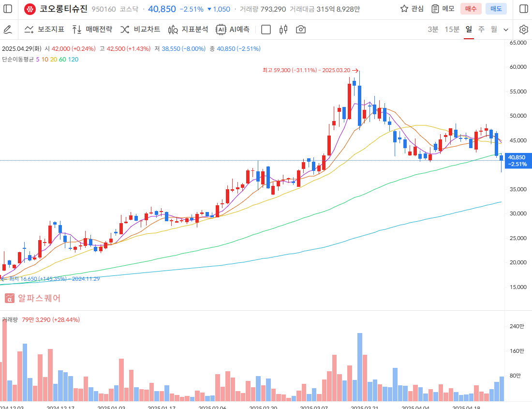The image size is (532, 409).
Task: Open chart settings gear icon
Action: [523, 30]
